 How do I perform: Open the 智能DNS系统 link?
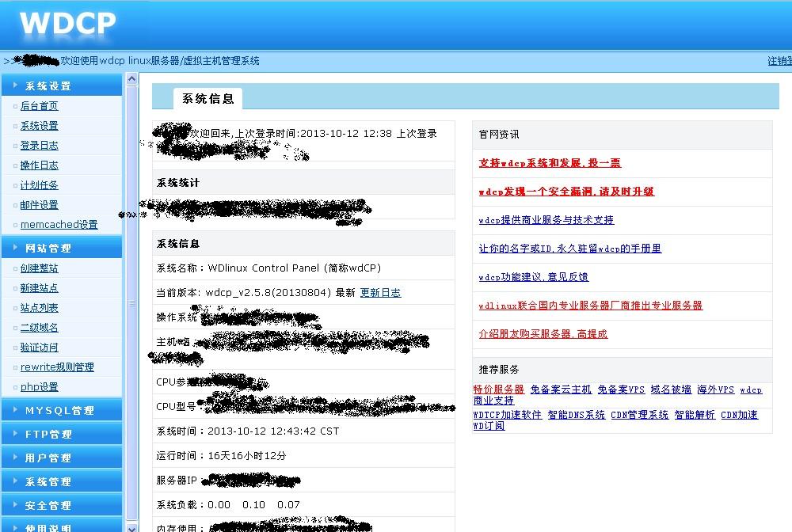tap(577, 414)
